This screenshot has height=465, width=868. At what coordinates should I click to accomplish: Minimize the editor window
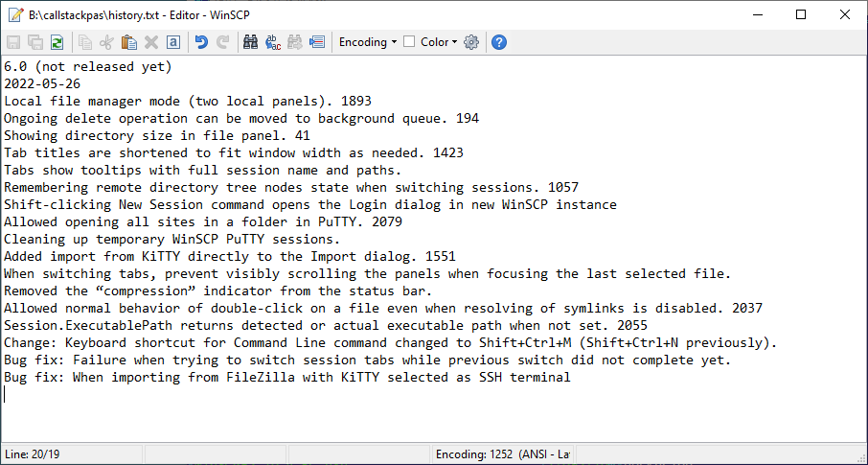click(x=758, y=14)
